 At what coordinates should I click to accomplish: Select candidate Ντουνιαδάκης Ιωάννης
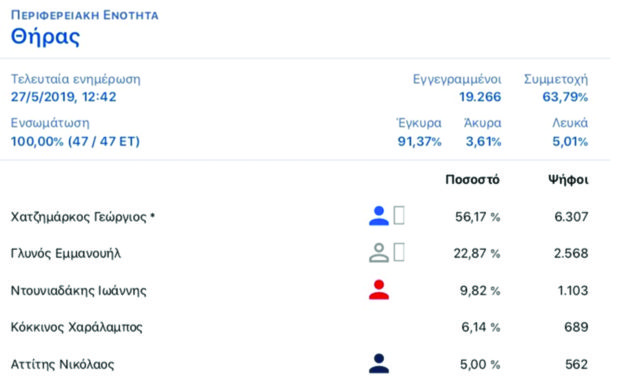click(x=78, y=291)
